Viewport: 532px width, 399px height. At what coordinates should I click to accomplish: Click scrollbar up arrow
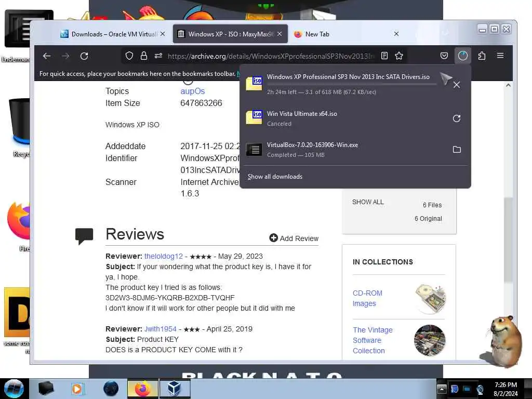[x=508, y=85]
